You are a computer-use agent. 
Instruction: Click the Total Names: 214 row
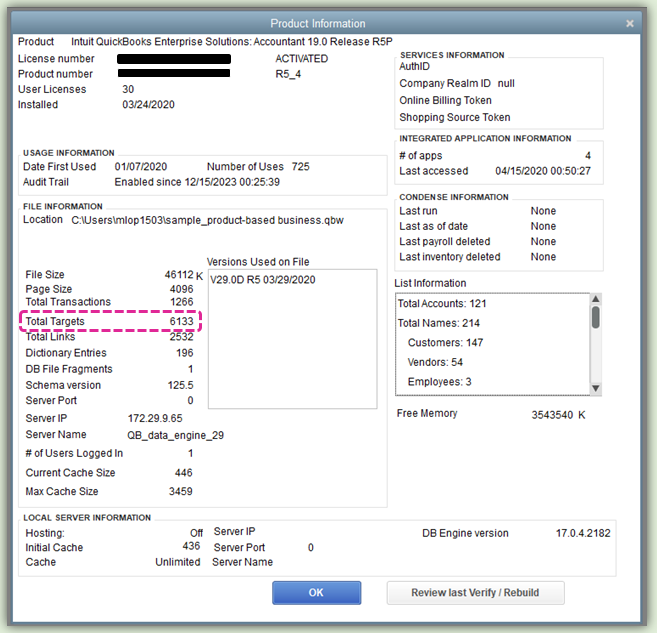[439, 323]
